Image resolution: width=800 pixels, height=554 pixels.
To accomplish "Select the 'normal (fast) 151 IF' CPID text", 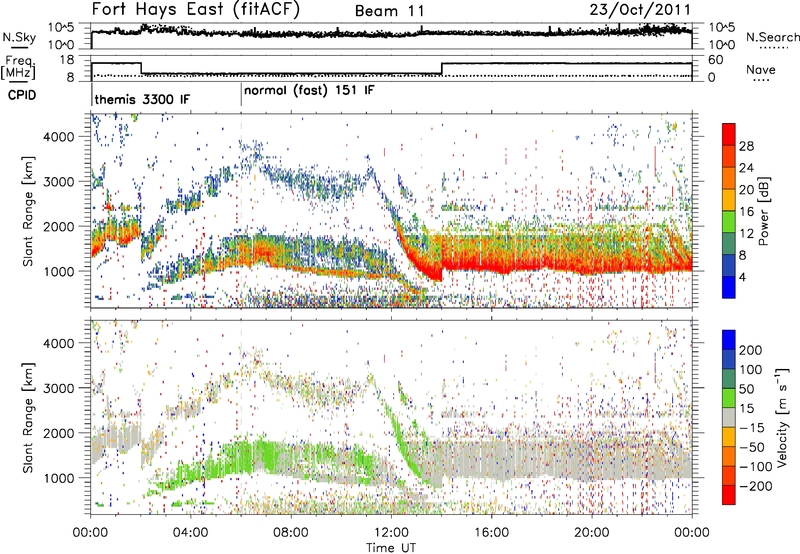I will click(x=309, y=91).
